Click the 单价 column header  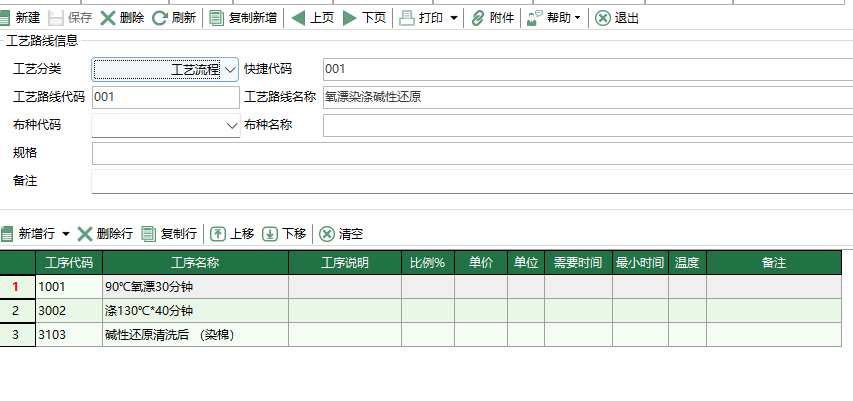tap(481, 263)
